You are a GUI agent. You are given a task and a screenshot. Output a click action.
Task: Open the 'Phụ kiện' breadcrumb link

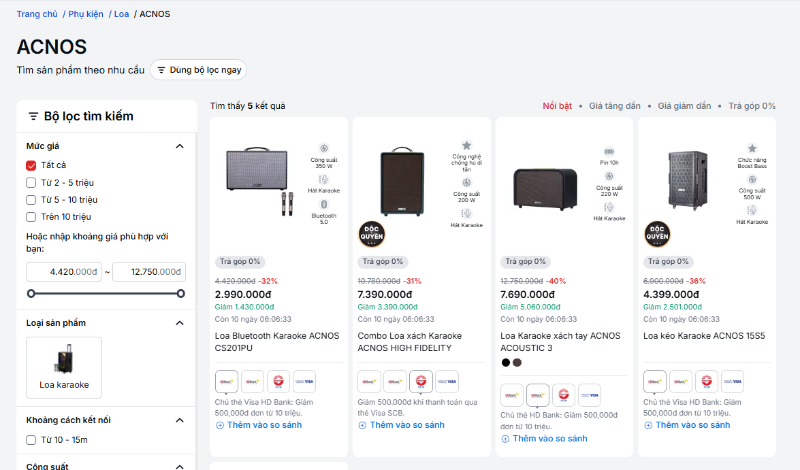(x=85, y=14)
